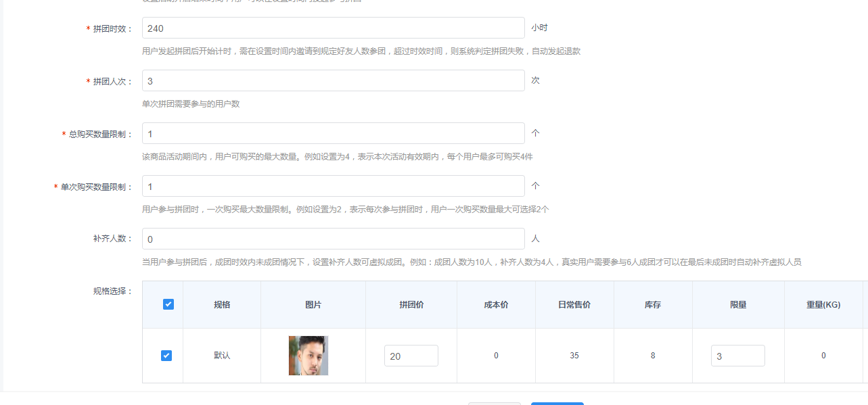Viewport: 868px width, 405px height.
Task: Click the 人 unit beside 补齐人数
Action: tap(535, 239)
